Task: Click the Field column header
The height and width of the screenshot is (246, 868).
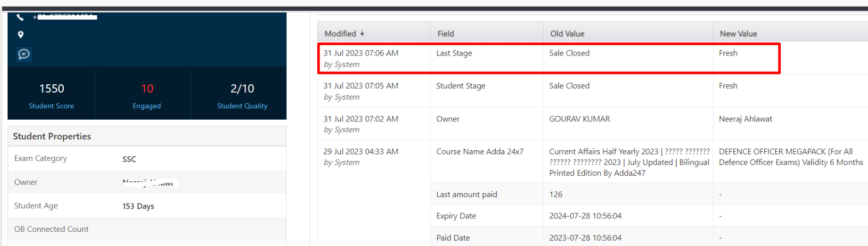Action: click(x=445, y=34)
